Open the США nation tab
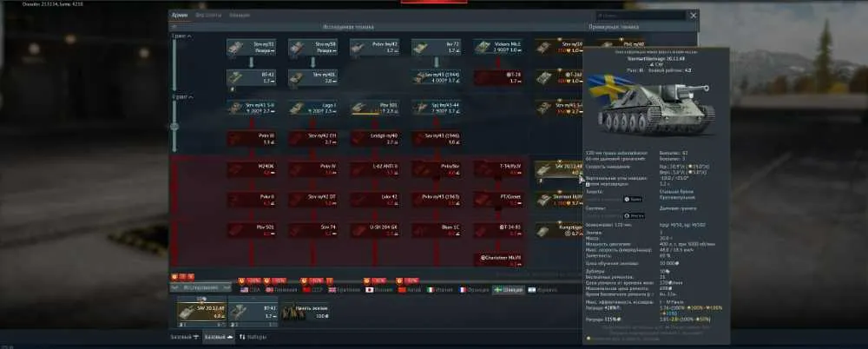The image size is (868, 349). [x=250, y=290]
